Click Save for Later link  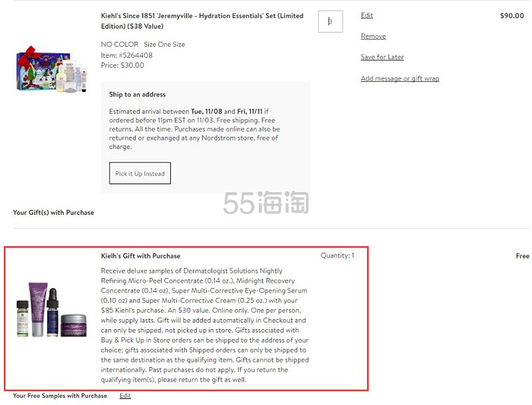(382, 57)
